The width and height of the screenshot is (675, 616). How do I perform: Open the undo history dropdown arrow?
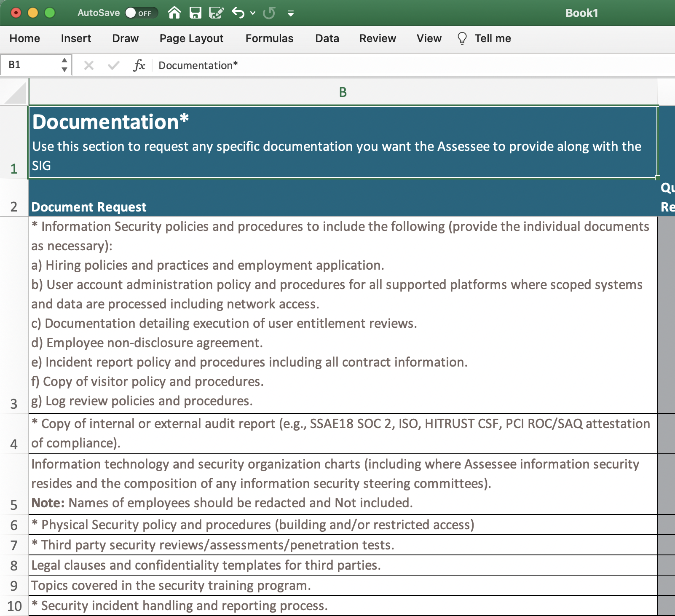tap(253, 13)
